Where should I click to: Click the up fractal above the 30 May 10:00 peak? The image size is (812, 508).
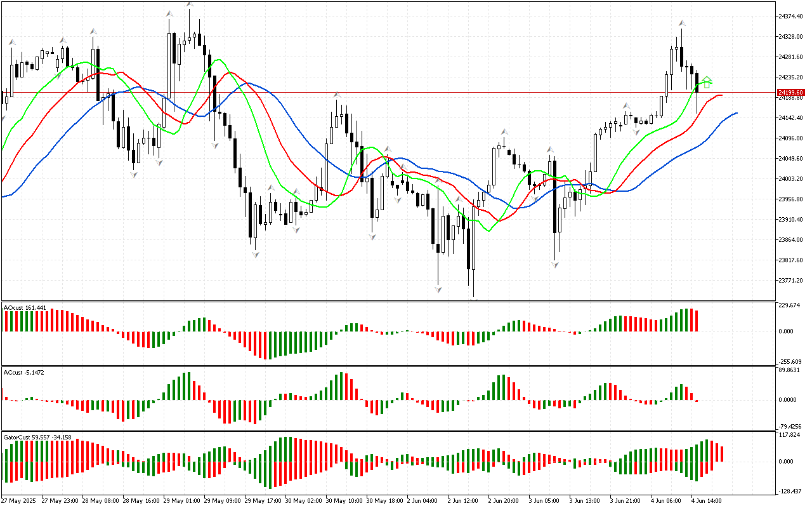tap(337, 95)
